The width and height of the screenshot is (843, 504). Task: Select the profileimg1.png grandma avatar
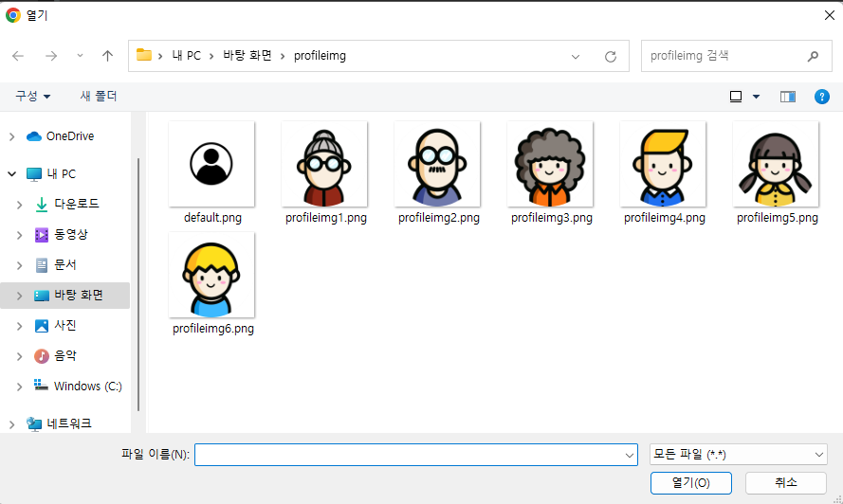pyautogui.click(x=324, y=164)
